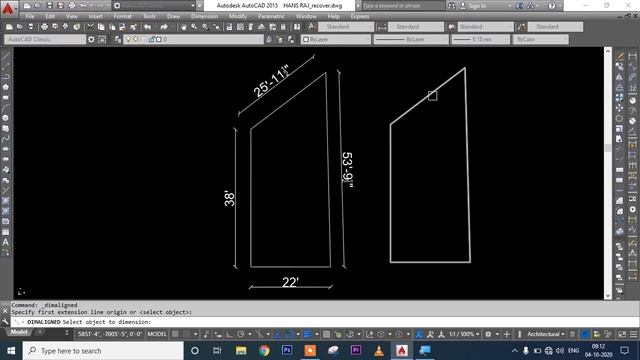The width and height of the screenshot is (640, 360).
Task: Open the Express menu
Action: pos(360,16)
